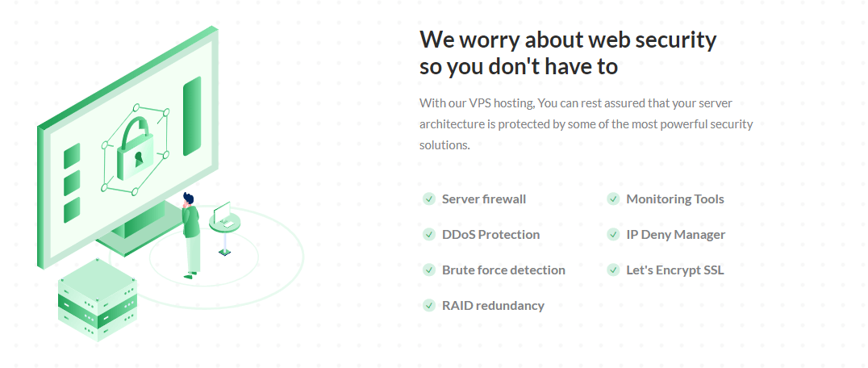The width and height of the screenshot is (868, 368).
Task: Select the Server firewall feature text
Action: click(x=484, y=199)
